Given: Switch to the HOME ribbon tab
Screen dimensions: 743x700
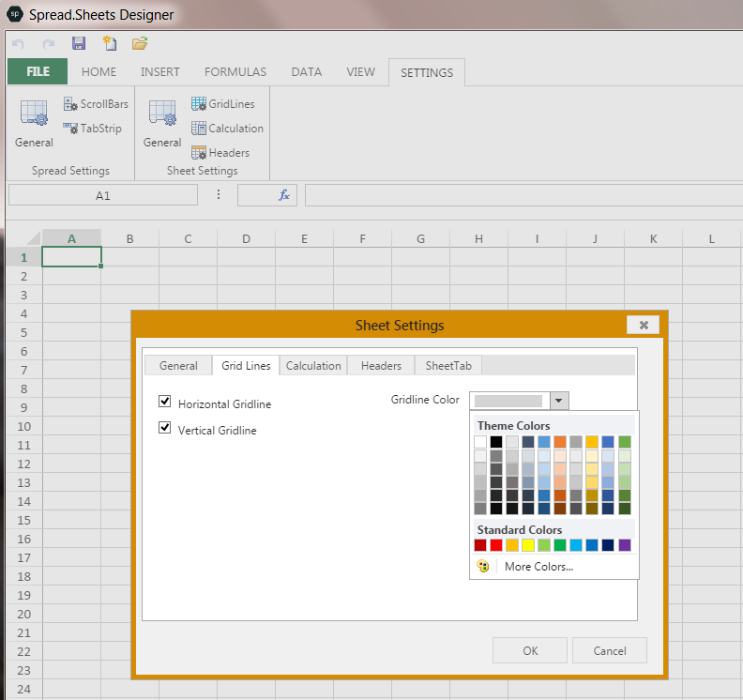Looking at the screenshot, I should (99, 72).
